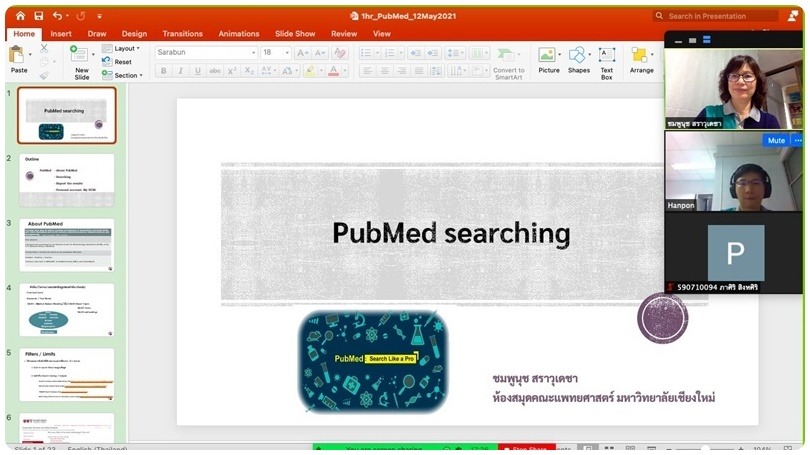Switch to the Transitions tab
Screen dimensions: 810x455
182,33
